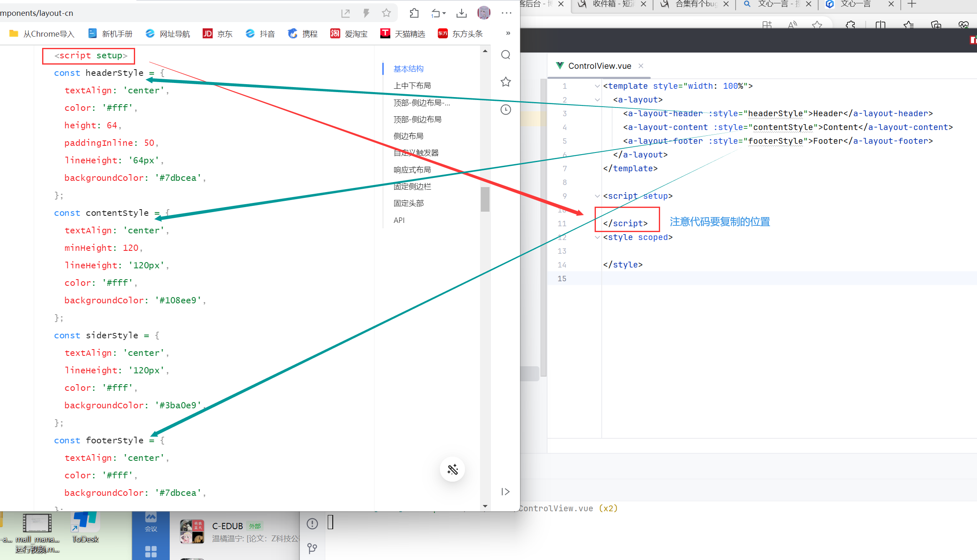Click the share page icon in address bar
This screenshot has width=977, height=560.
pos(345,13)
